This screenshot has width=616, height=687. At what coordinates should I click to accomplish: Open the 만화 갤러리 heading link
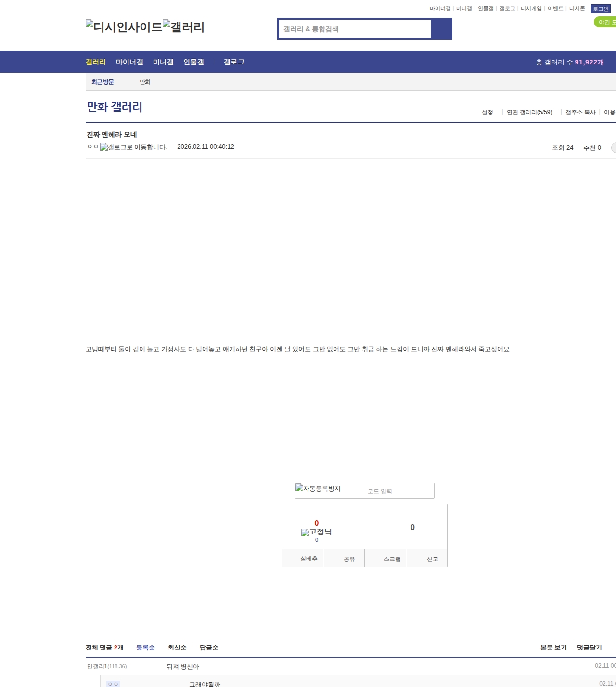tap(115, 107)
